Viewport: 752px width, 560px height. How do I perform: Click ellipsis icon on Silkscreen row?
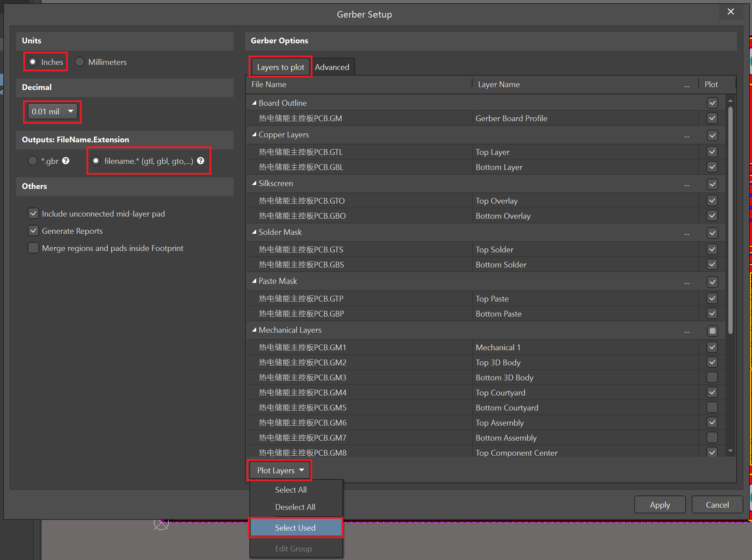click(x=686, y=185)
